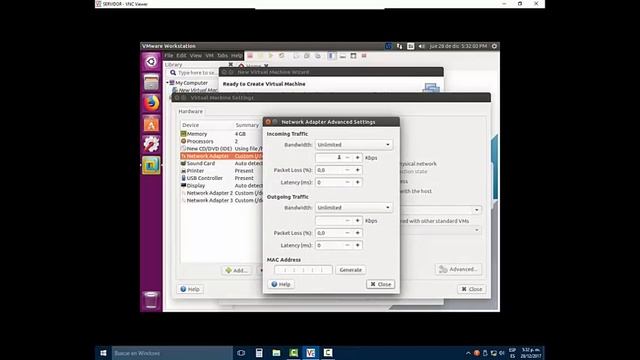
Task: Click the Advanced... button in Virtual Machine Settings
Action: tap(458, 269)
